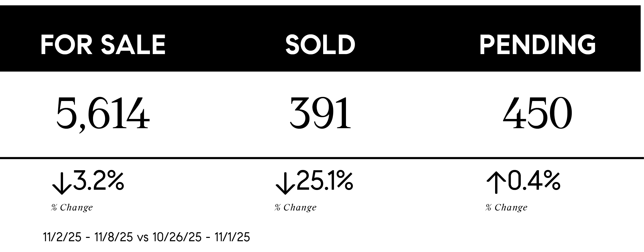Click the 10/26/25 - 11/1/25 comparison dates
The height and width of the screenshot is (252, 644).
(201, 237)
